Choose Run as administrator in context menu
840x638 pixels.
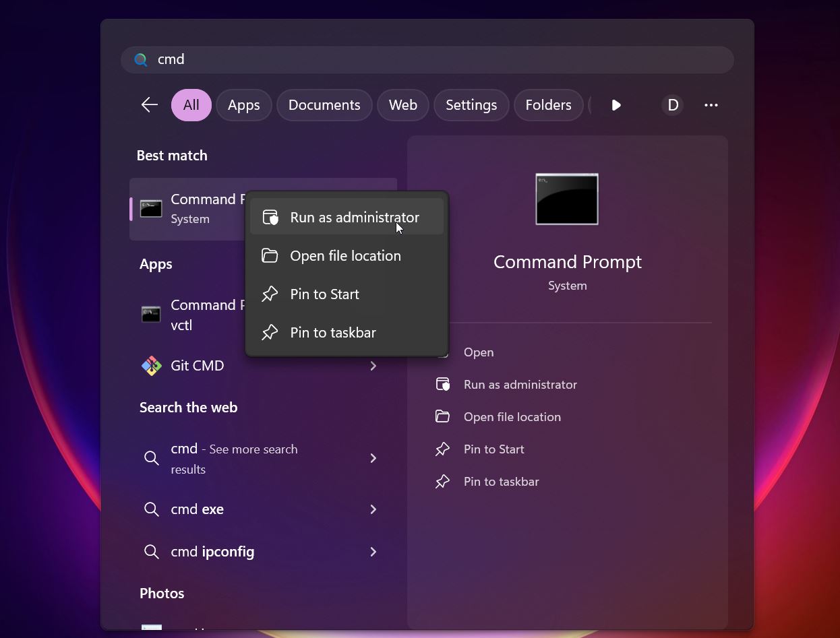347,217
